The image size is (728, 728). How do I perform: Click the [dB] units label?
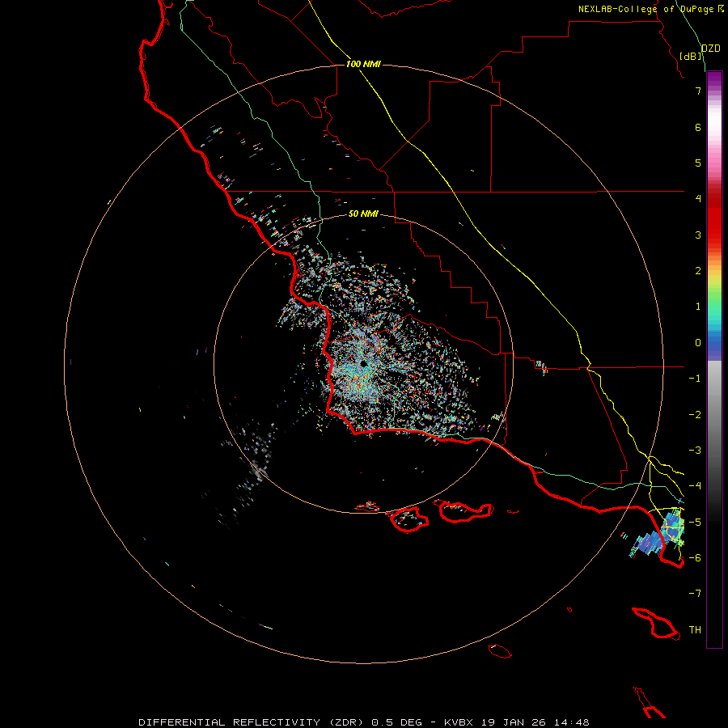point(691,56)
